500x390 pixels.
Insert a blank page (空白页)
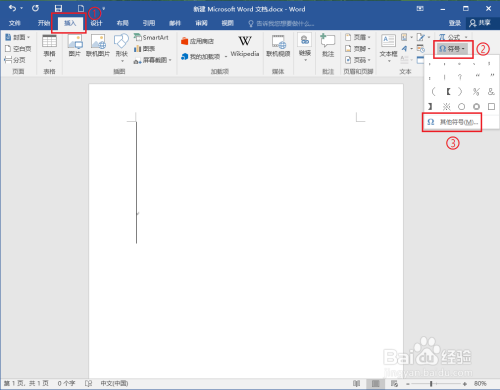[x=18, y=49]
